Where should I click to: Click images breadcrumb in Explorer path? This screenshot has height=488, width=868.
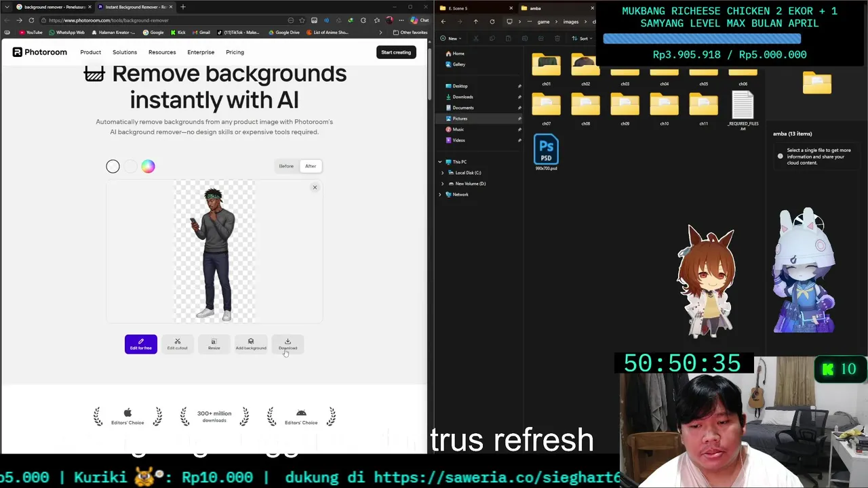click(x=571, y=22)
